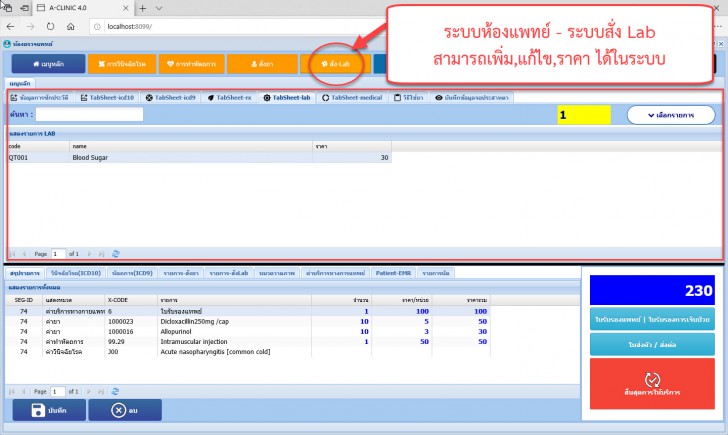
Task: Expand the browser tab list chevron
Action: tap(159, 8)
